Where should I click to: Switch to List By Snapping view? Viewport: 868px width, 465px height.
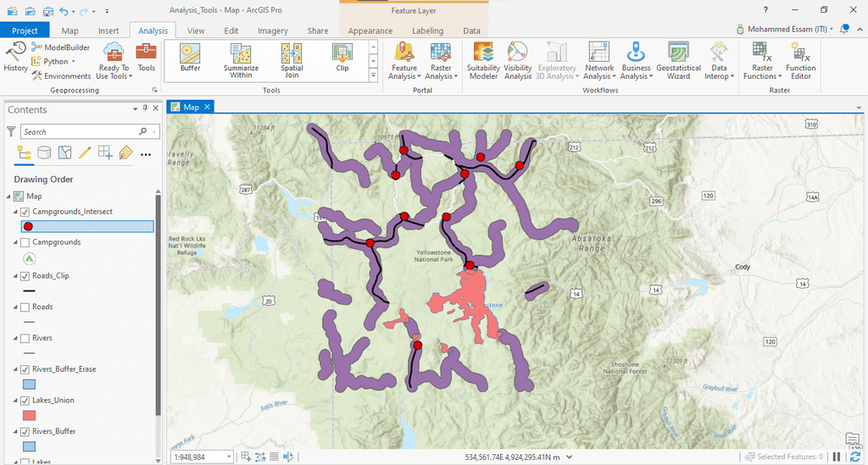tap(105, 153)
